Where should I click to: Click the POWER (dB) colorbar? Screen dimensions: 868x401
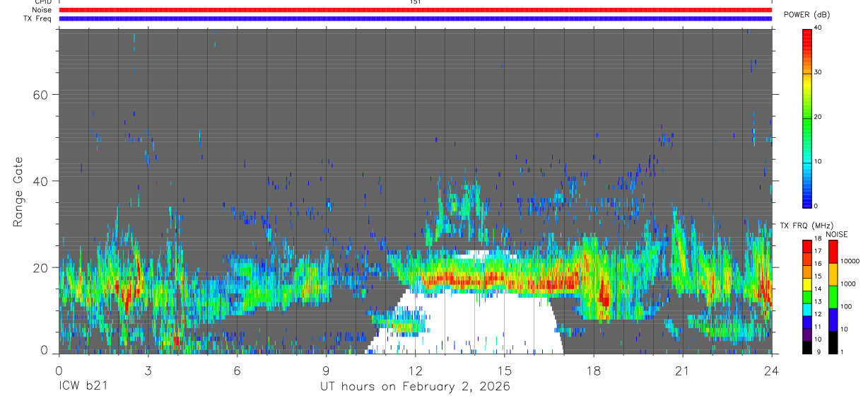pos(807,117)
